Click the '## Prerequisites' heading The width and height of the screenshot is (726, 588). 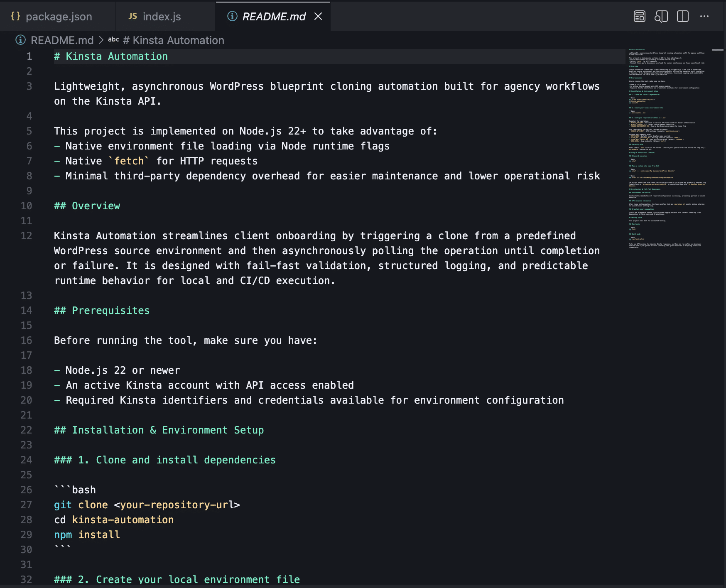point(102,311)
